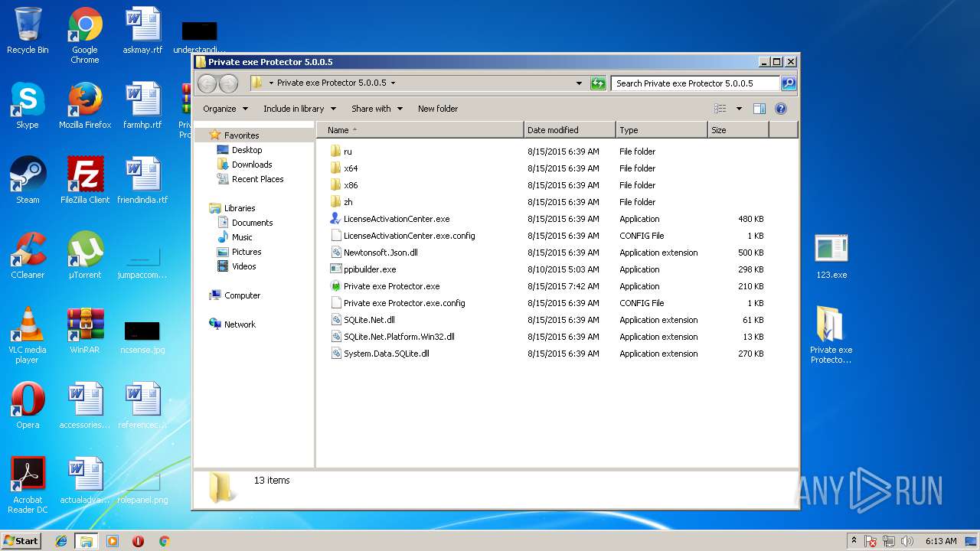This screenshot has height=551, width=980.
Task: Open Opera browser desktop shortcut
Action: [28, 406]
